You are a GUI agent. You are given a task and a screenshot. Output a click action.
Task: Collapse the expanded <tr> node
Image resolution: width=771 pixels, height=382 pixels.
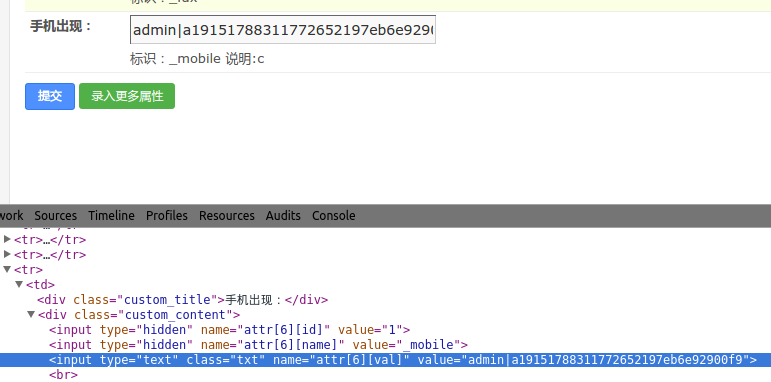pos(7,269)
